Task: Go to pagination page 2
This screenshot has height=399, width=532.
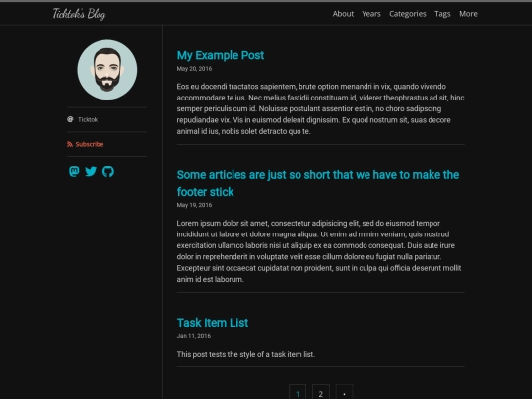Action: coord(321,393)
